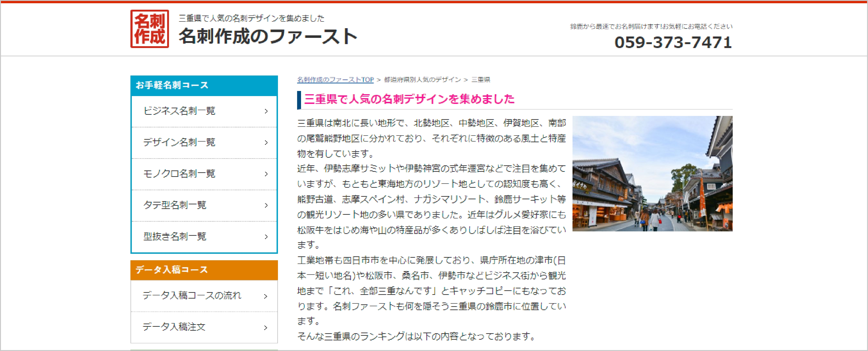The height and width of the screenshot is (351, 868).
Task: Open データ入稿コースの流れ menu item
Action: click(x=204, y=296)
